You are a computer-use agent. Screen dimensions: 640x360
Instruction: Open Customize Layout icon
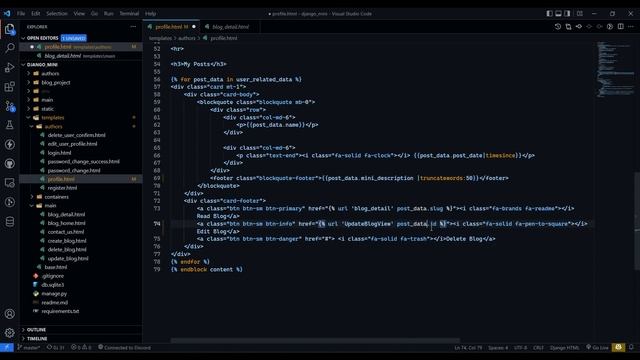pos(580,13)
